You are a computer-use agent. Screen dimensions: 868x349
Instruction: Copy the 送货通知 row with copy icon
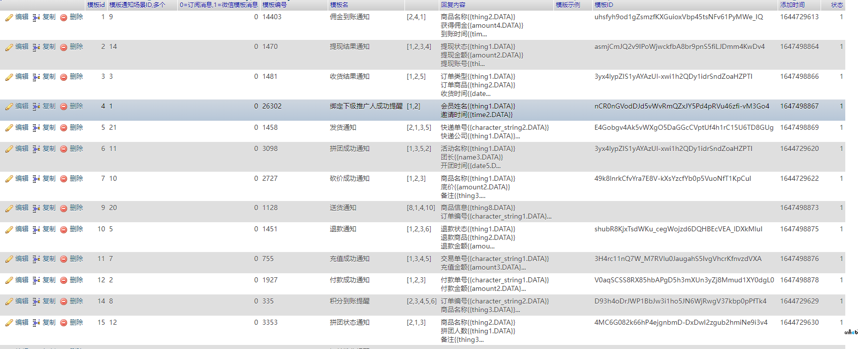(36, 209)
